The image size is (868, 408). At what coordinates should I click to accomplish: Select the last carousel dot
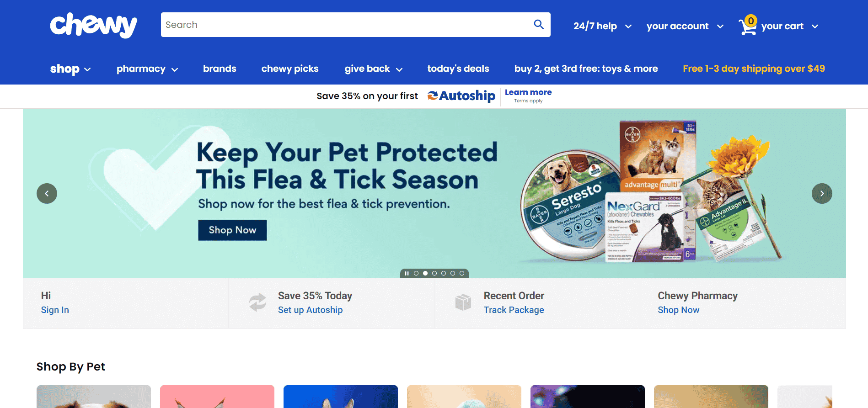[x=462, y=273]
